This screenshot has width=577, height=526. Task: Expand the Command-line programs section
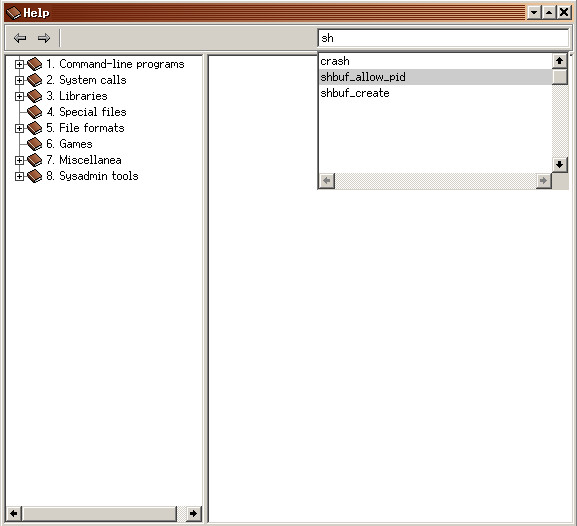pos(19,64)
